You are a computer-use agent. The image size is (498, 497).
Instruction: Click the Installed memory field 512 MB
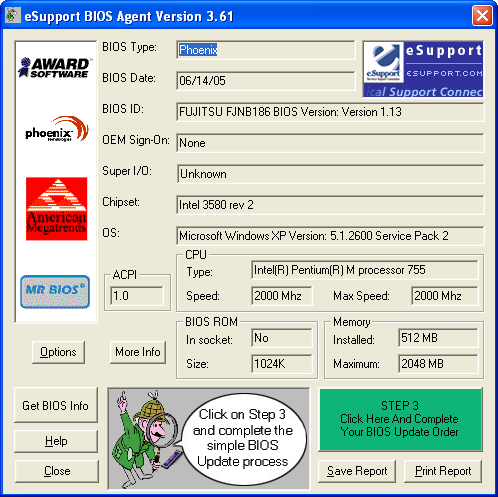coord(438,338)
